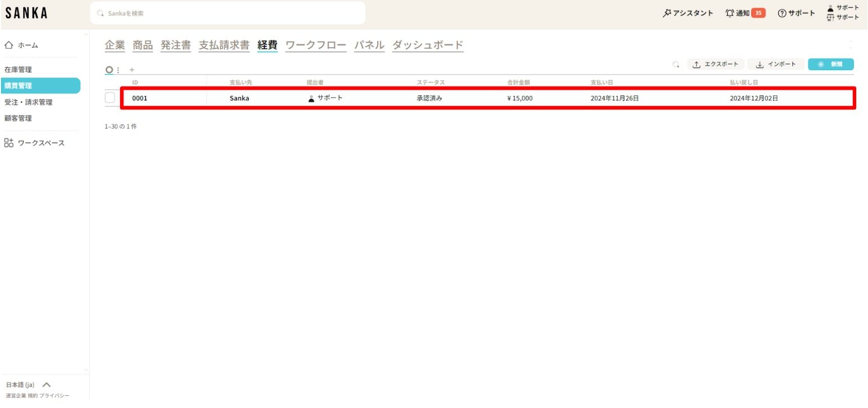Switch to the ダッシュボード tab
Image resolution: width=868 pixels, height=408 pixels.
(428, 45)
